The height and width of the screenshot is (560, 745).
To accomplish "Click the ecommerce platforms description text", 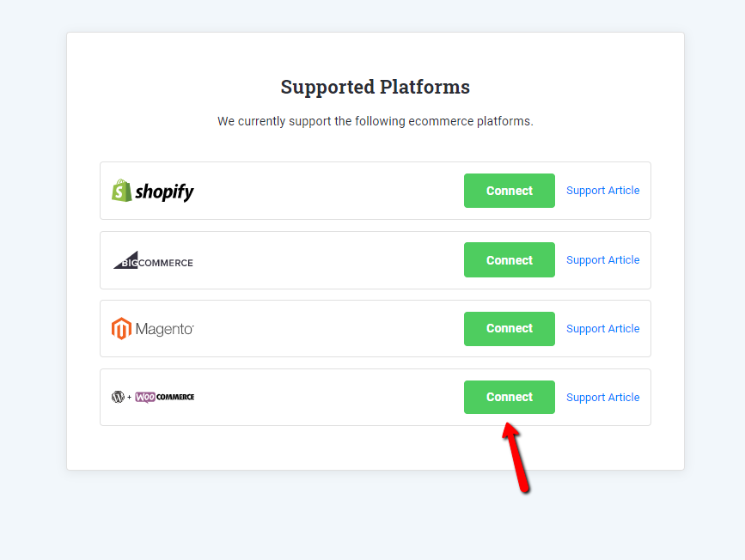I will point(374,121).
